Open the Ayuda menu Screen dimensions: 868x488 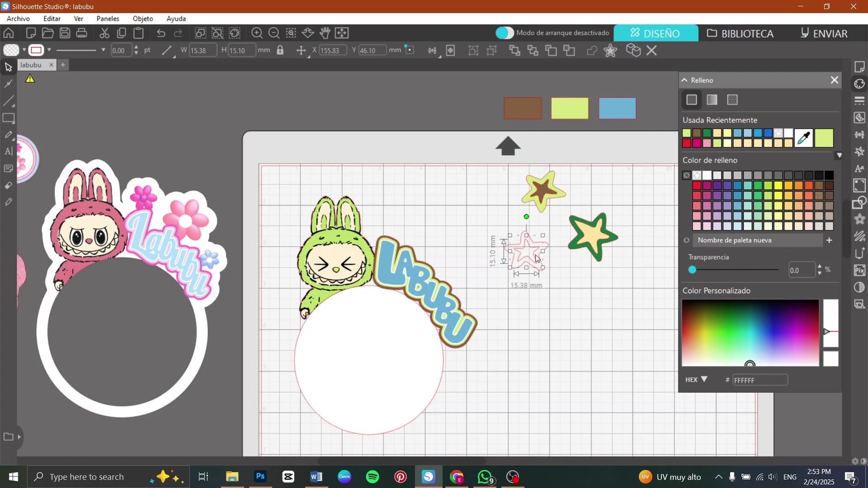[x=176, y=18]
